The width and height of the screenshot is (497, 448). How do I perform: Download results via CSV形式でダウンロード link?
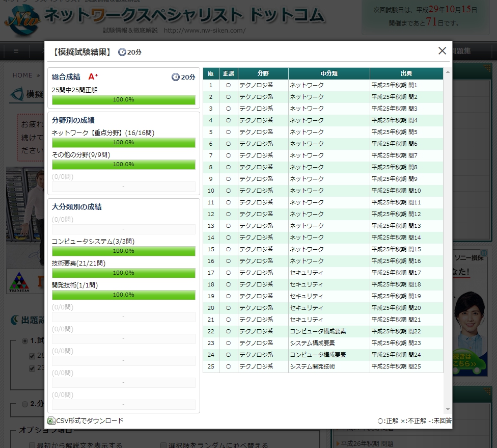pyautogui.click(x=90, y=420)
